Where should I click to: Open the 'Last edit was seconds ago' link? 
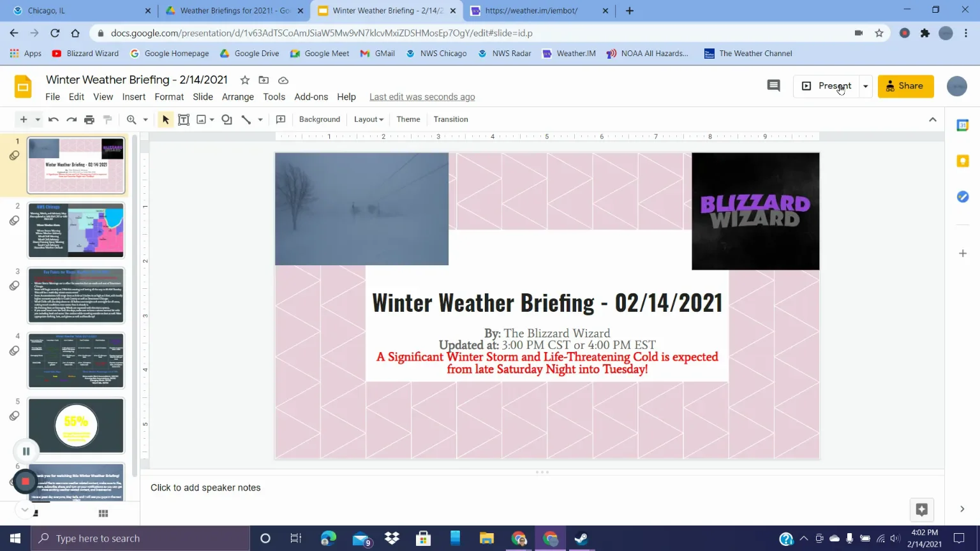(x=422, y=97)
